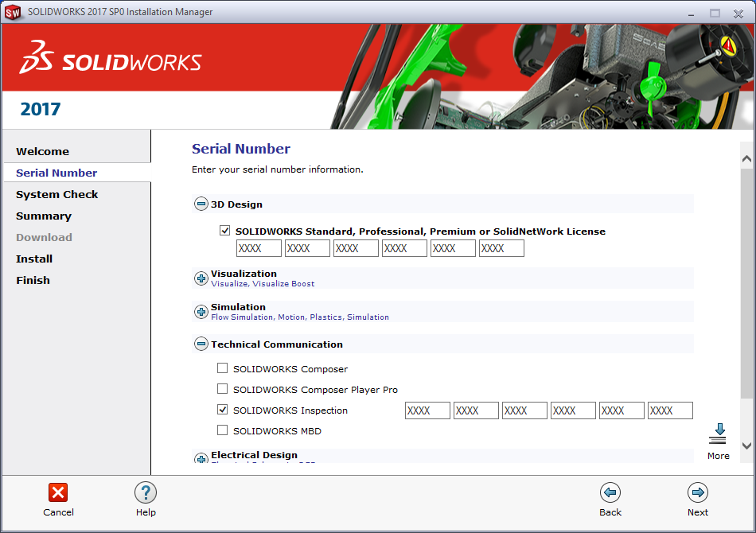Maximize the Installation Manager window
The image size is (756, 533).
715,14
